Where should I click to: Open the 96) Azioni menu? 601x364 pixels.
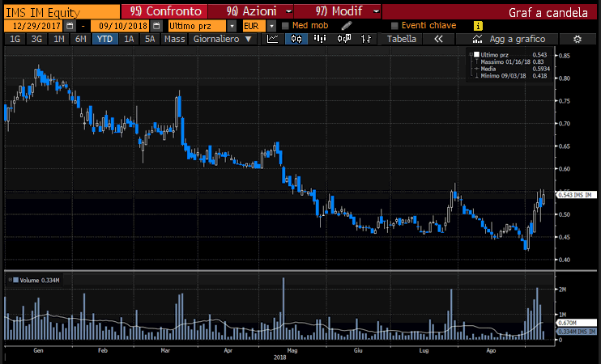coord(250,11)
